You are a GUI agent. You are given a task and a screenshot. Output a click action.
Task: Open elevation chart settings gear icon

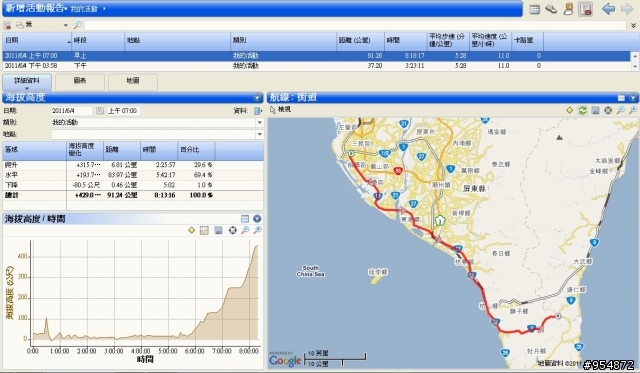[232, 231]
